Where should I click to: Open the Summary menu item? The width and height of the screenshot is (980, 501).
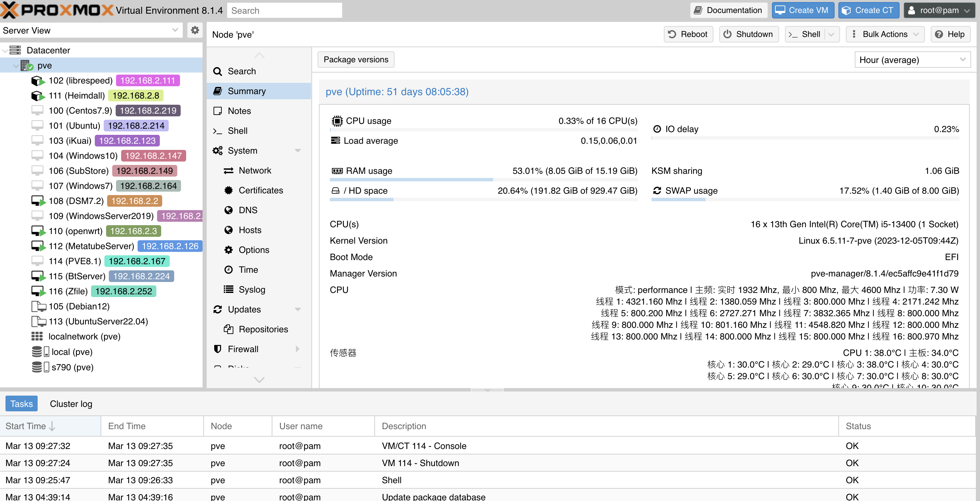[259, 91]
